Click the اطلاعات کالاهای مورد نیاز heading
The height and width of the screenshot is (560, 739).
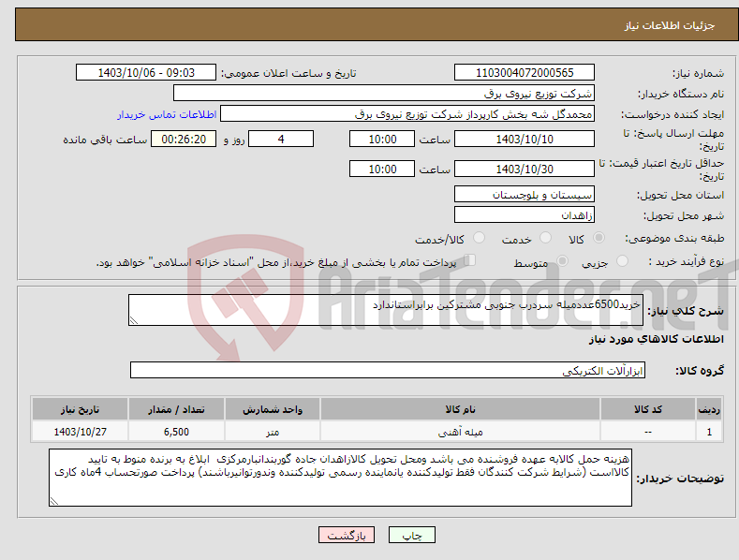pyautogui.click(x=656, y=339)
